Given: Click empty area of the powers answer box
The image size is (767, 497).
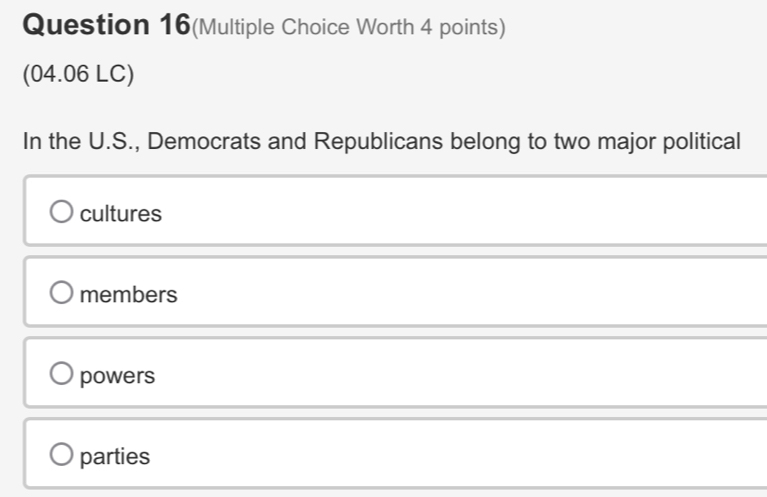Looking at the screenshot, I should [x=450, y=375].
